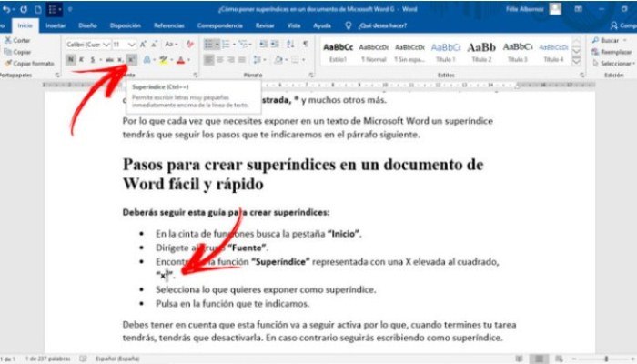Increase font size with the large A button
This screenshot has height=364, width=637.
[143, 45]
